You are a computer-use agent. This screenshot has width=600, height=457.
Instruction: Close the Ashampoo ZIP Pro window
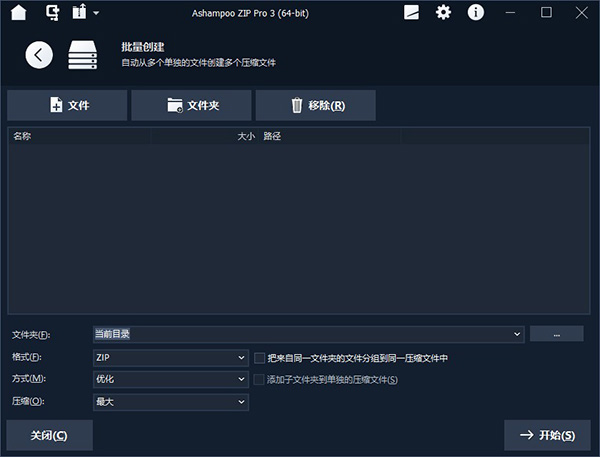[582, 13]
